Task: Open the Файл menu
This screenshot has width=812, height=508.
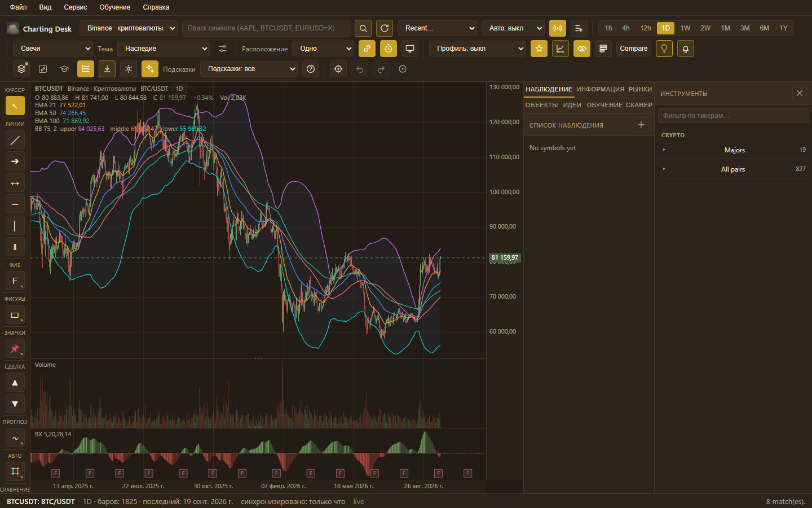Action: (19, 7)
